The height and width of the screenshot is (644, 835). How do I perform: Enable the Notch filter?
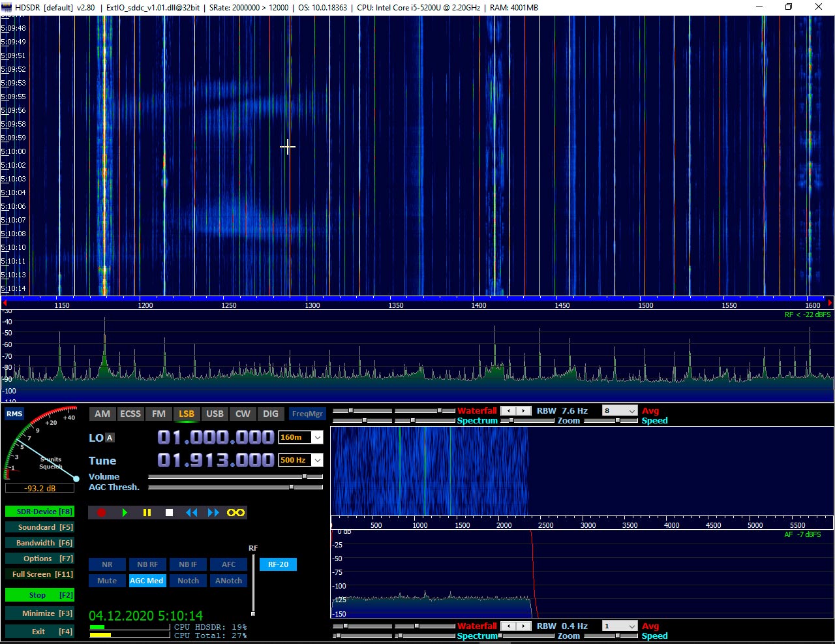[x=188, y=581]
